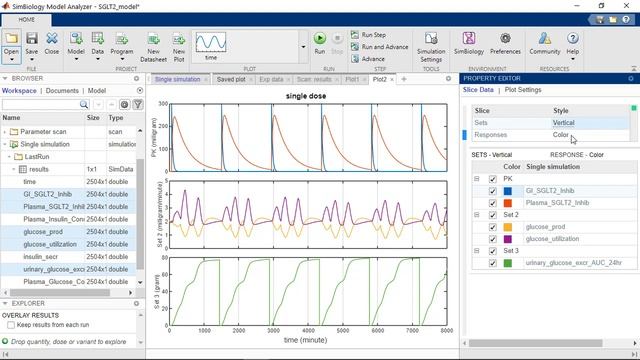Click Run Step
The height and width of the screenshot is (360, 640).
click(x=368, y=35)
